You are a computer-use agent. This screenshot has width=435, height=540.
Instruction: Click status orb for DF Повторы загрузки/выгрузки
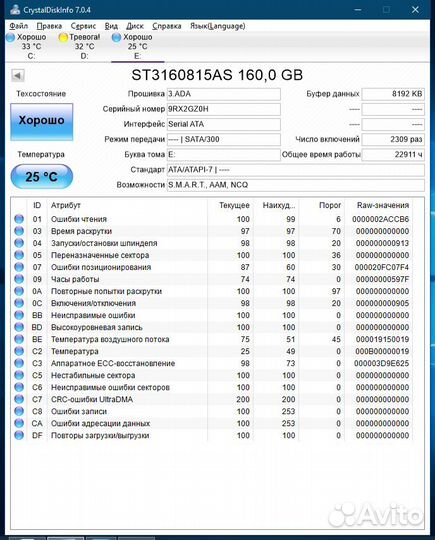(19, 435)
